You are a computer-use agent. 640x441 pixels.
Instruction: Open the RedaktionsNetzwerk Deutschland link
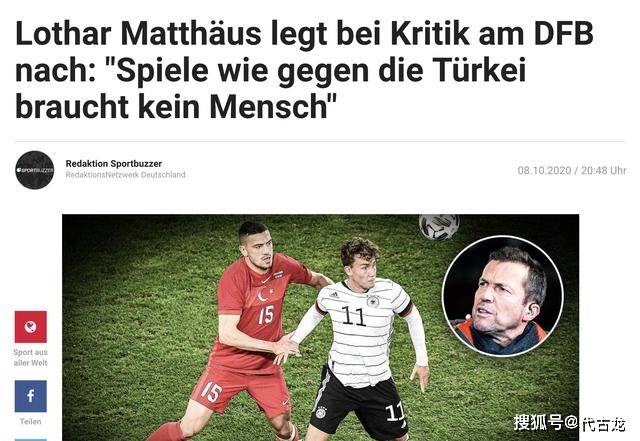(125, 175)
